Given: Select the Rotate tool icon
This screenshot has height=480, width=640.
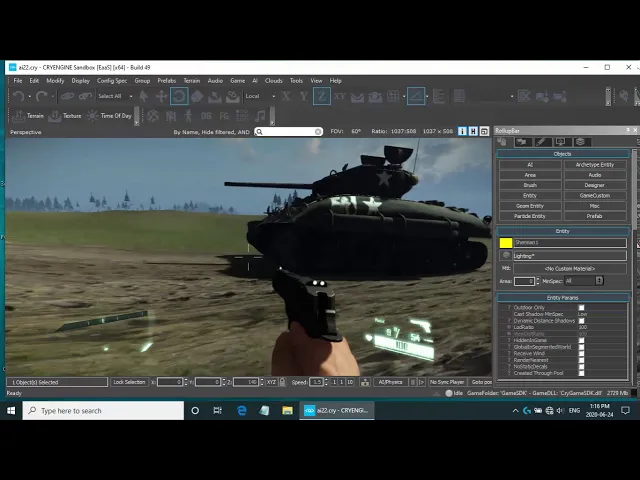Looking at the screenshot, I should click(x=179, y=96).
